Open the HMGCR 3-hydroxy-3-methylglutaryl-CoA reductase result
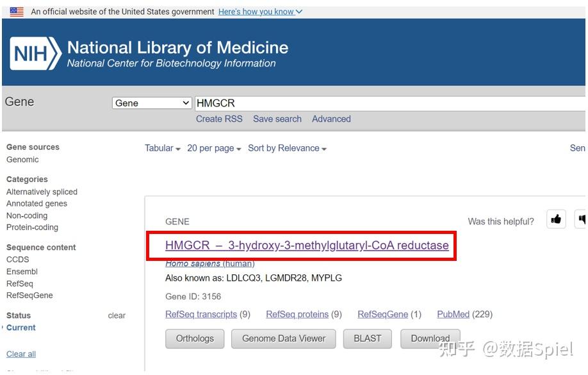 click(x=307, y=245)
